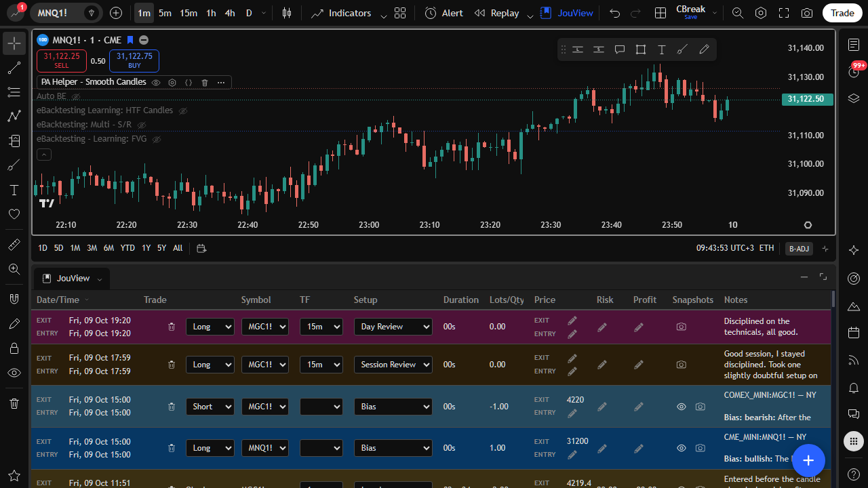
Task: Click the Trade button
Action: [843, 13]
